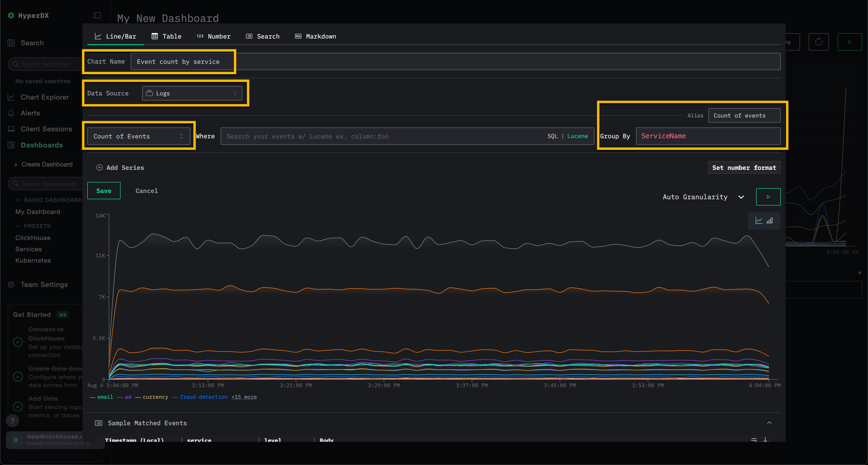Switch to the Table chart type tab
Screen dimensions: 868x465
click(x=167, y=36)
